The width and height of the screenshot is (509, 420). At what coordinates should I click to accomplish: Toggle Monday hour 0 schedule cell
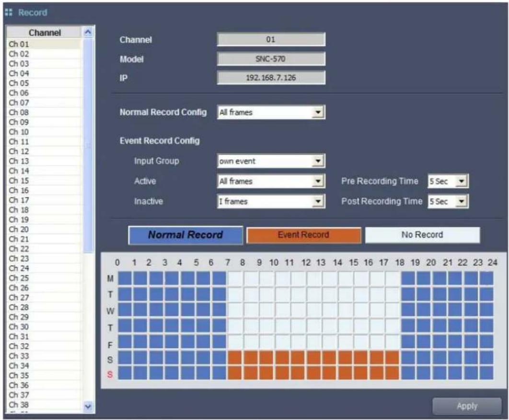125,279
